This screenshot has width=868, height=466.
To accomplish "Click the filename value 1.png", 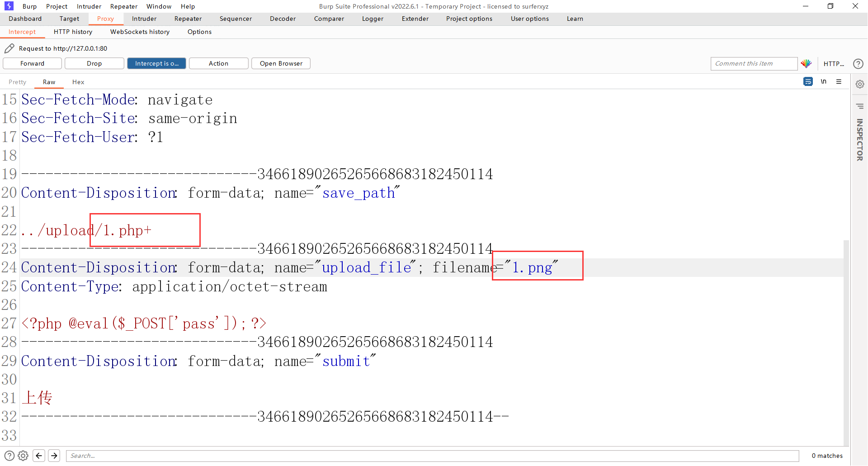I will tap(532, 268).
